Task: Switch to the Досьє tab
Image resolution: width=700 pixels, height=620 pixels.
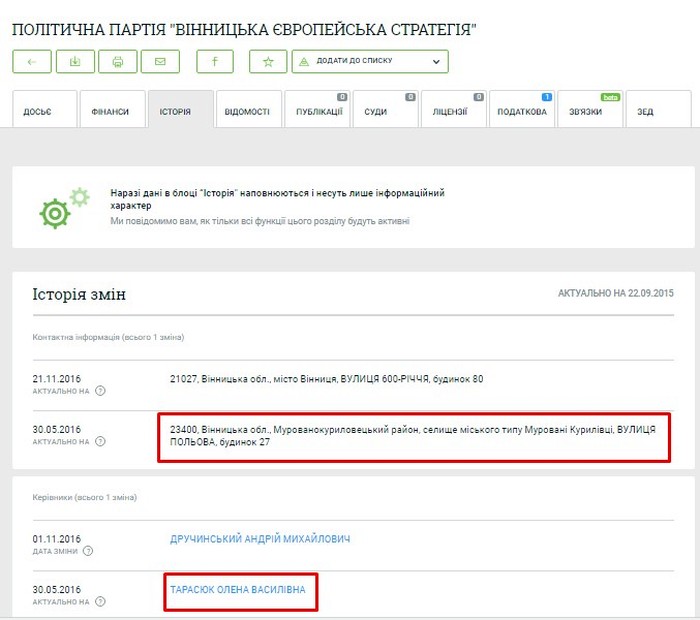Action: (x=45, y=109)
